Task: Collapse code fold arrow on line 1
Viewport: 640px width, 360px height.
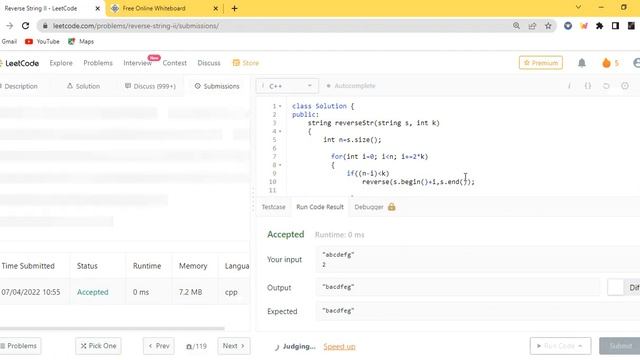Action: coord(280,106)
